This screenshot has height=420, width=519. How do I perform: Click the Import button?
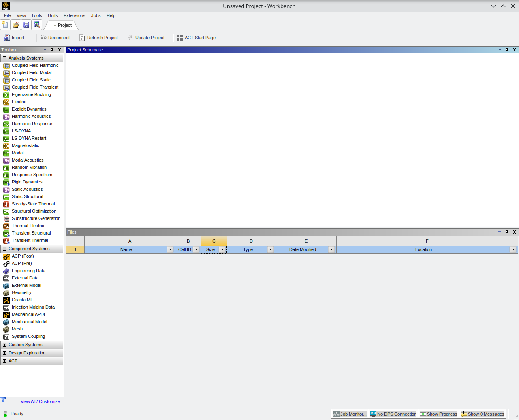(16, 38)
